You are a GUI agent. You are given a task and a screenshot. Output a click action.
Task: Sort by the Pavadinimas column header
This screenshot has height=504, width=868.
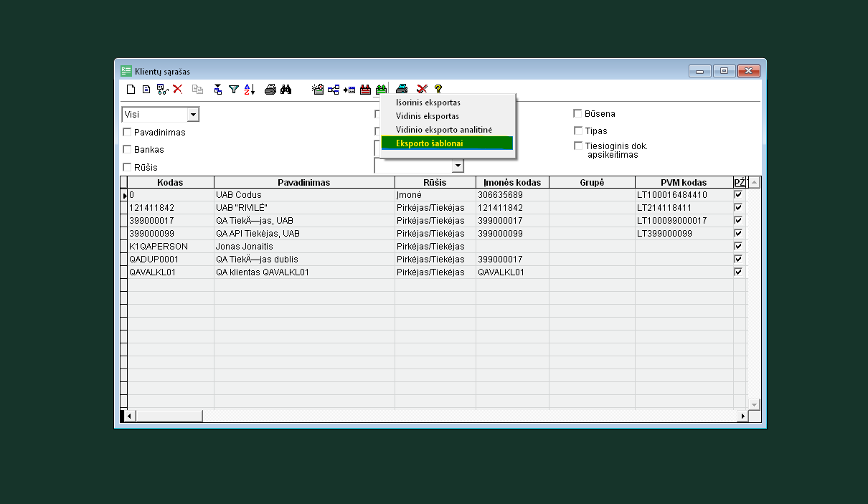(304, 183)
